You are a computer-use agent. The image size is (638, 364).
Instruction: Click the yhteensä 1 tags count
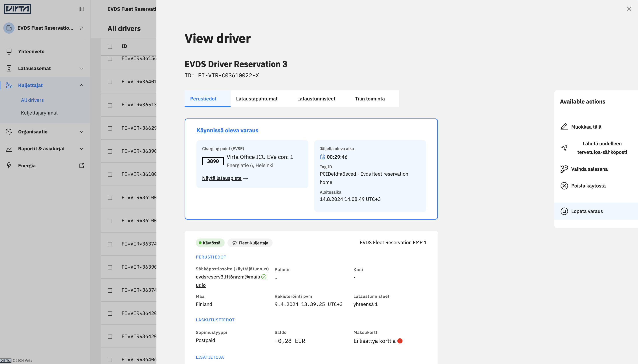[x=366, y=304]
